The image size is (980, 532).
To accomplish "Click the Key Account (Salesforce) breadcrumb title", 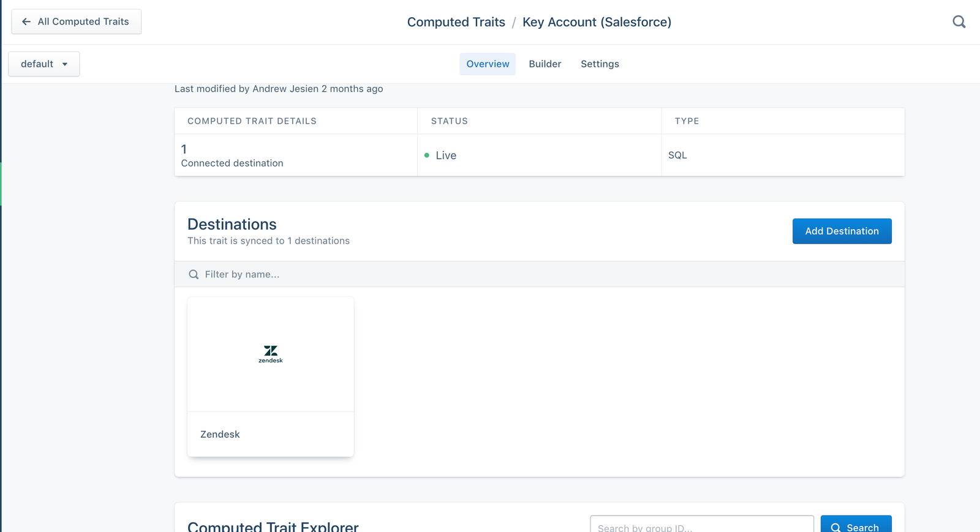I will [597, 22].
